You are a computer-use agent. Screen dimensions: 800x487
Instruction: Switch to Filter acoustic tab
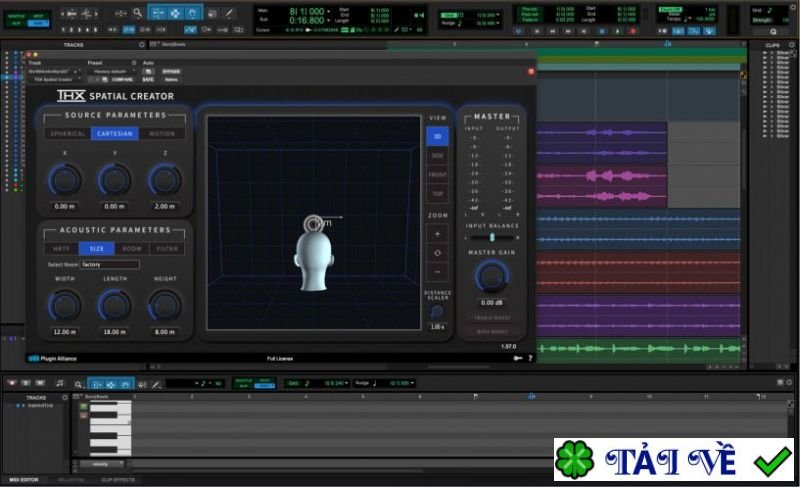[x=167, y=248]
